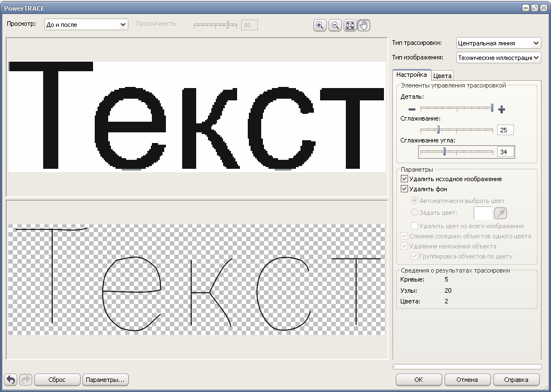Click the eyedropper color picker icon
This screenshot has width=551, height=392.
pos(500,213)
